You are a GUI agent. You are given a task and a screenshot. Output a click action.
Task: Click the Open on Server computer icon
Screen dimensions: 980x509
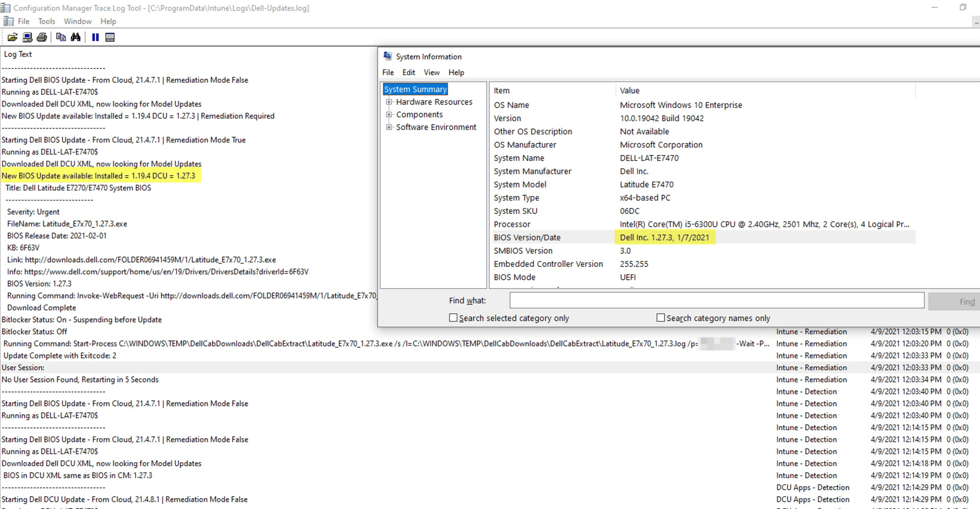pyautogui.click(x=27, y=37)
